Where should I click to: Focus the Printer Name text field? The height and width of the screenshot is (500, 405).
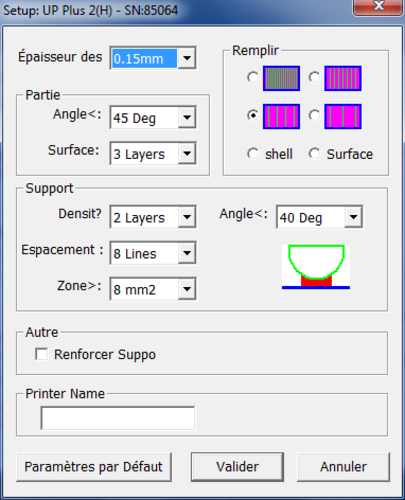pos(118,418)
